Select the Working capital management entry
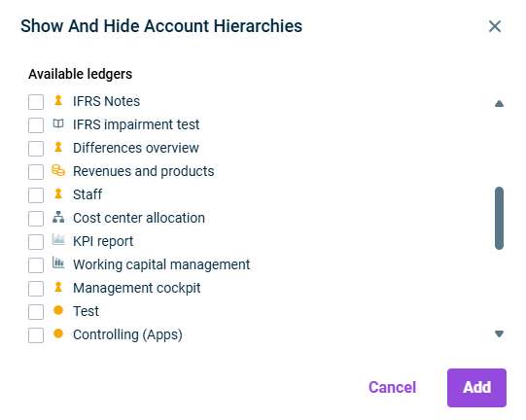 (161, 264)
